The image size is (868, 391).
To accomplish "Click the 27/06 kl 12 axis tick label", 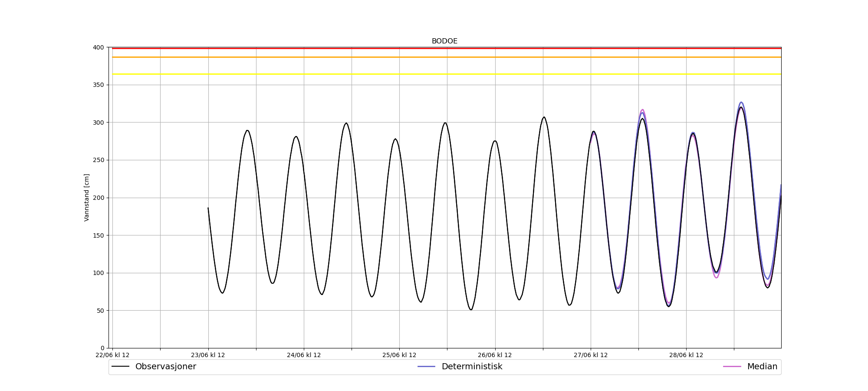I will [x=591, y=355].
